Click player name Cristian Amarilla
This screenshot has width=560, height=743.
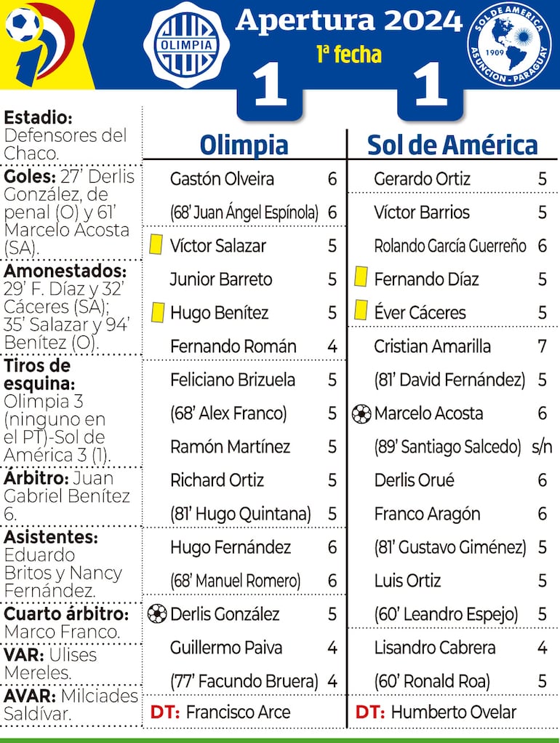pos(432,346)
